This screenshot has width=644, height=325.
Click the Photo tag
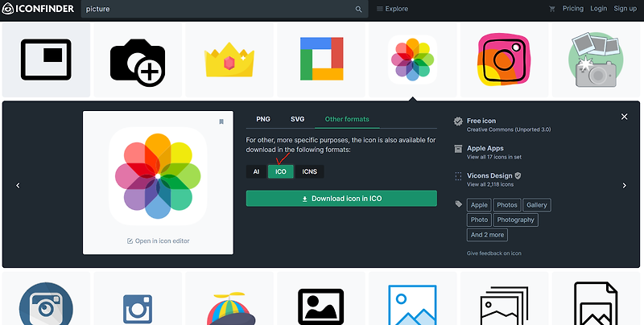[479, 220]
